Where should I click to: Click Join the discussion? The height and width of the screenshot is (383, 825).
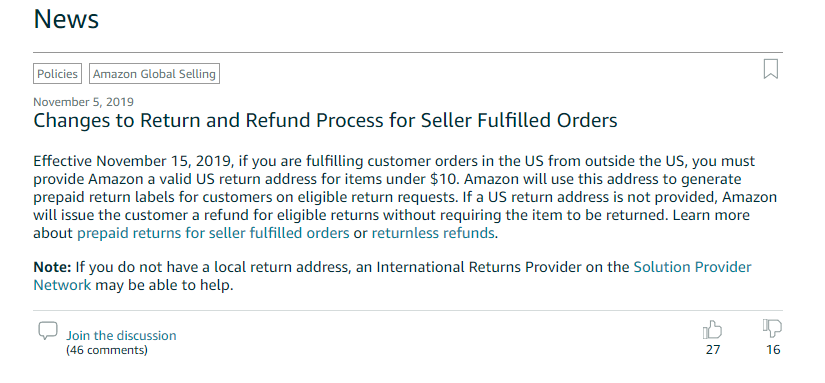121,336
